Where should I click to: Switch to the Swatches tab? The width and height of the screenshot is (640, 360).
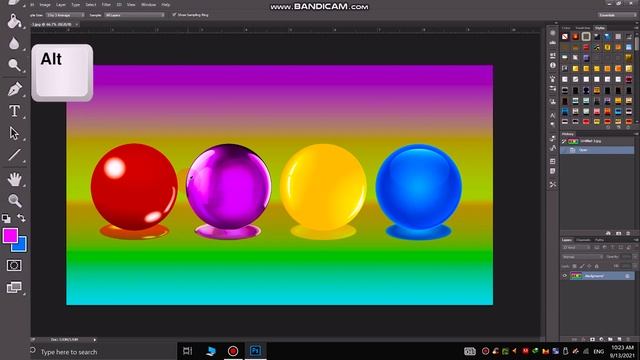pos(582,28)
